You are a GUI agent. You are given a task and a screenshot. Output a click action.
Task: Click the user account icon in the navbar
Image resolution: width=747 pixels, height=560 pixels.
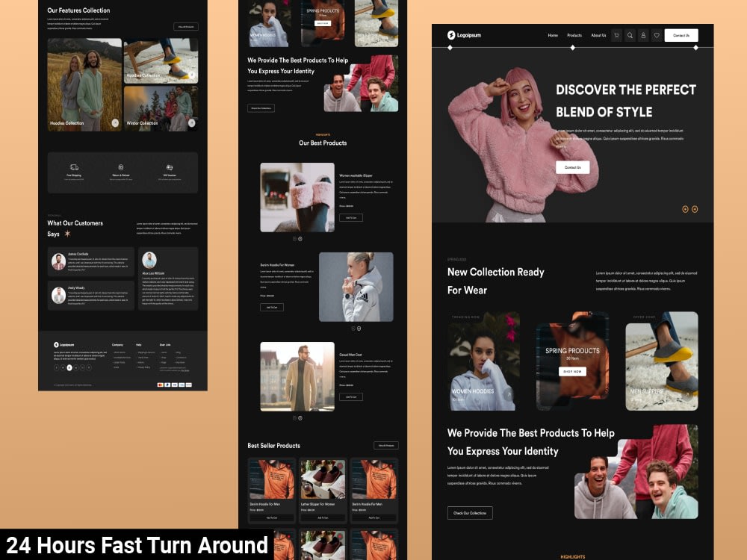tap(643, 35)
